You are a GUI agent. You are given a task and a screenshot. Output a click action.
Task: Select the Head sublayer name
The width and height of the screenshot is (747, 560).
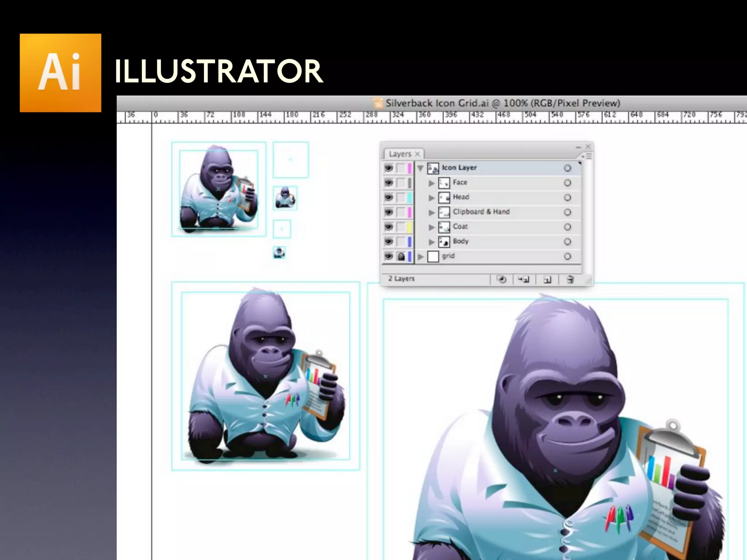tap(461, 197)
